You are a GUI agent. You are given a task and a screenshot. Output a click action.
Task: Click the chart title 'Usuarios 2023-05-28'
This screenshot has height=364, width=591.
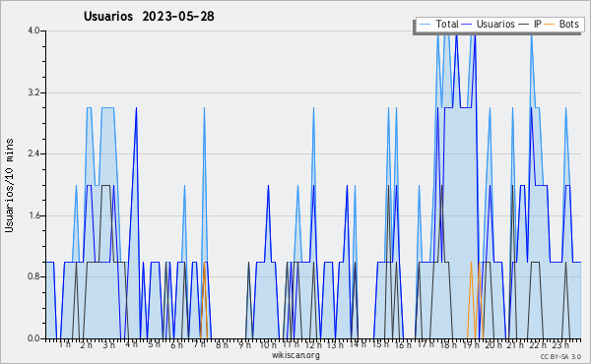tap(149, 17)
